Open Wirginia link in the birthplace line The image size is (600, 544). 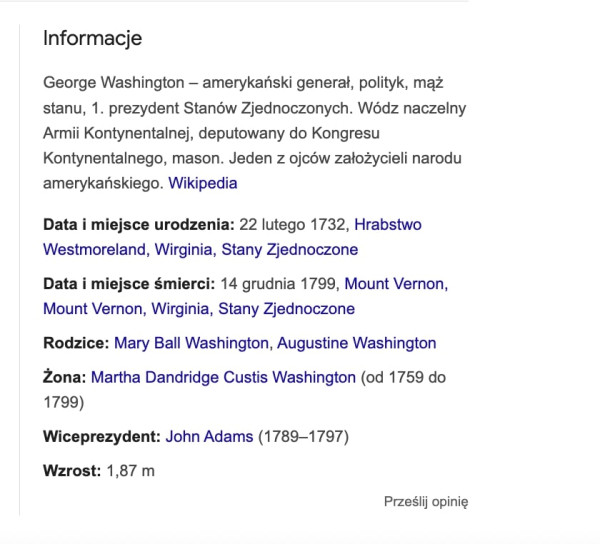(x=185, y=249)
